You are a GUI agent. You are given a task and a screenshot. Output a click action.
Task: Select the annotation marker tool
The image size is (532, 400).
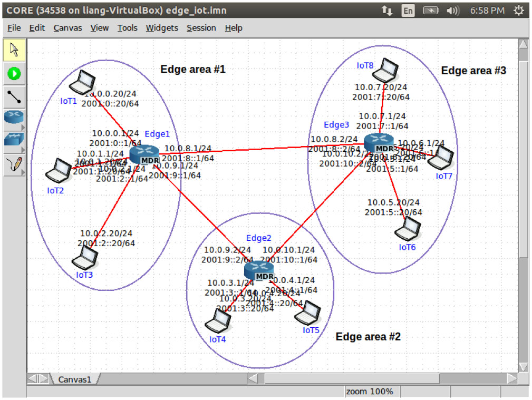pos(14,165)
